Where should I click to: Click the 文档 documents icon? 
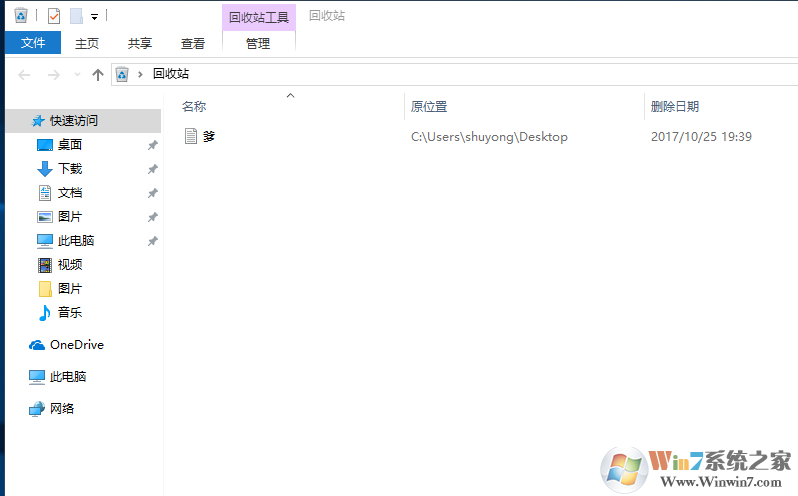click(x=45, y=193)
